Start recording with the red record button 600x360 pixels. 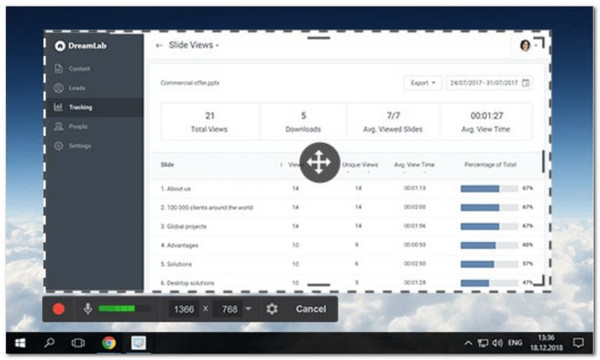click(x=59, y=309)
